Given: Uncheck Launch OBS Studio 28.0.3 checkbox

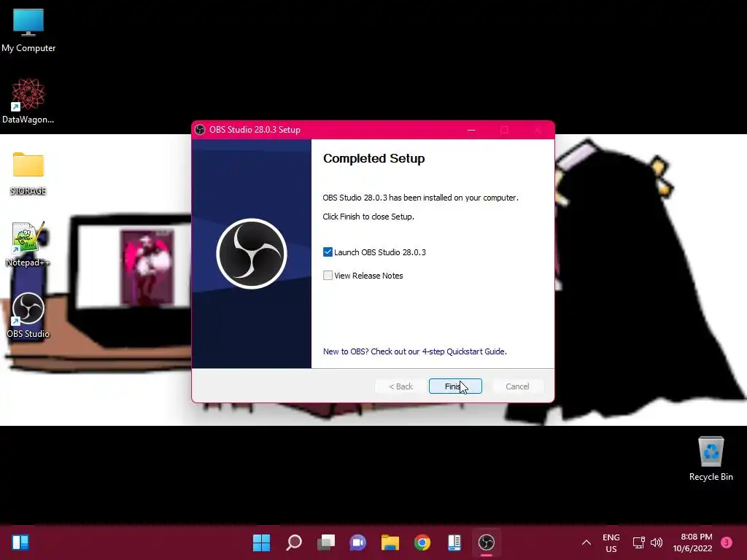Looking at the screenshot, I should click(328, 252).
